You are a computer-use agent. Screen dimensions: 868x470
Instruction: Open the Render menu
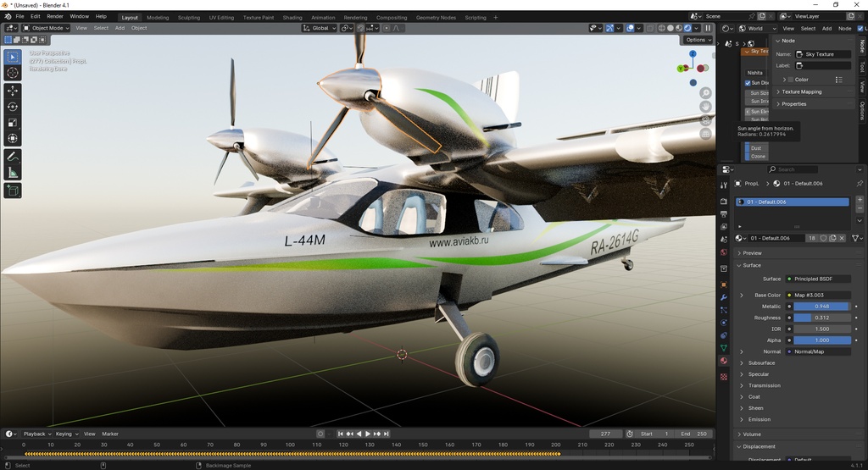(x=55, y=17)
